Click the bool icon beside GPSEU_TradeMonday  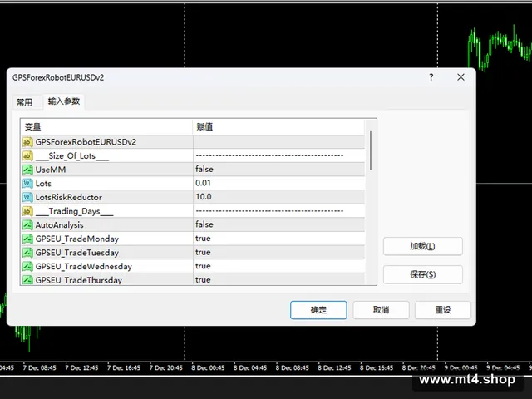(27, 239)
